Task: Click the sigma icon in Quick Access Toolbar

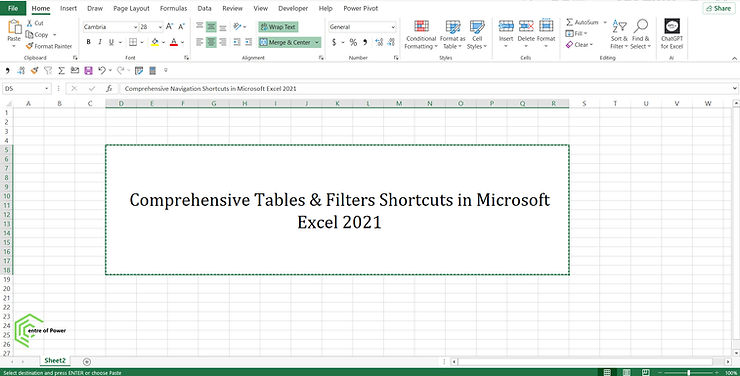Action: coord(61,70)
